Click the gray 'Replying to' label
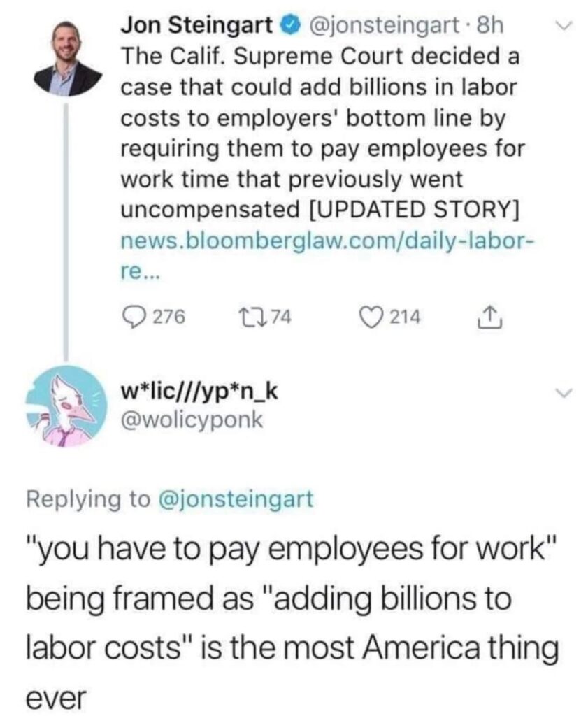This screenshot has width=588, height=716. 87,499
